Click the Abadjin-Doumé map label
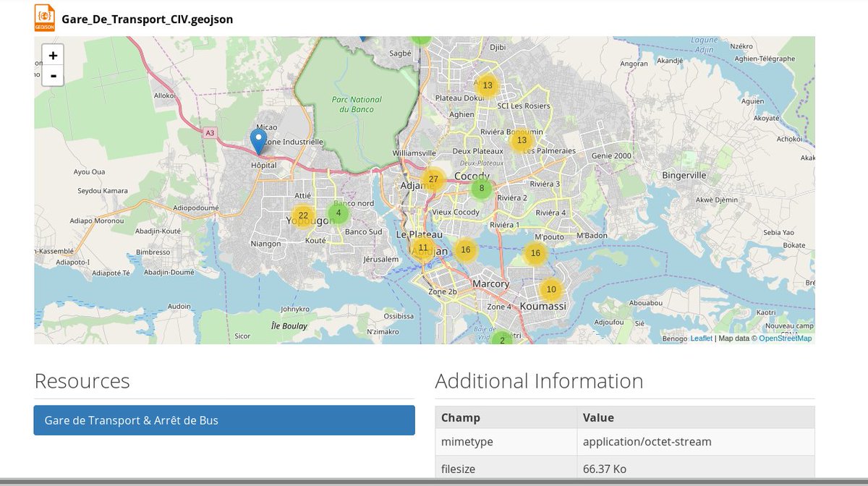 pyautogui.click(x=169, y=272)
